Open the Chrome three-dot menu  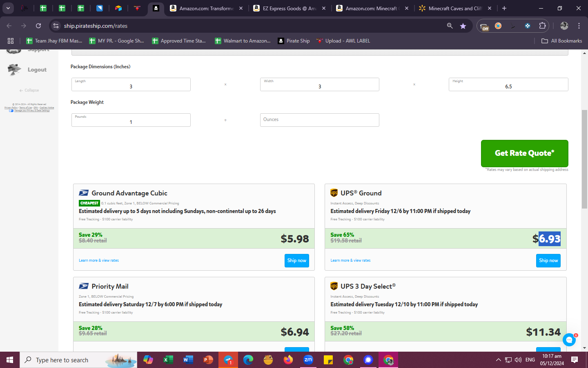579,26
